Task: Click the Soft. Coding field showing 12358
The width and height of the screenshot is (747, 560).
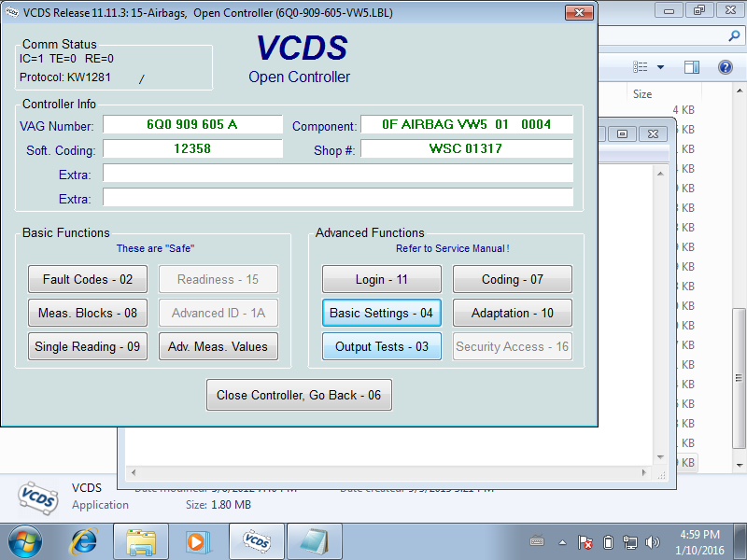Action: 192,148
